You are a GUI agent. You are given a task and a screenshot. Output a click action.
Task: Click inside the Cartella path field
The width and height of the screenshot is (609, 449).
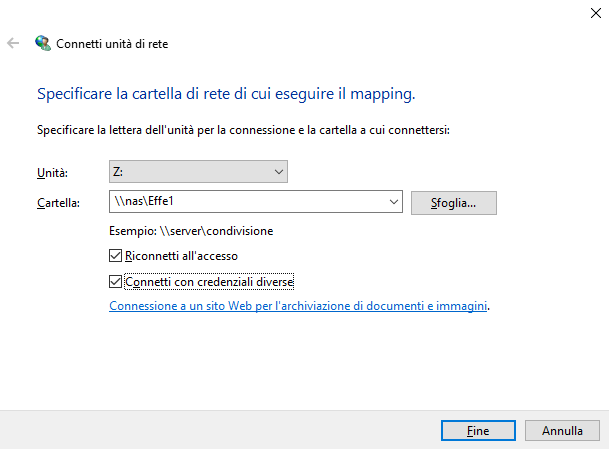point(250,202)
